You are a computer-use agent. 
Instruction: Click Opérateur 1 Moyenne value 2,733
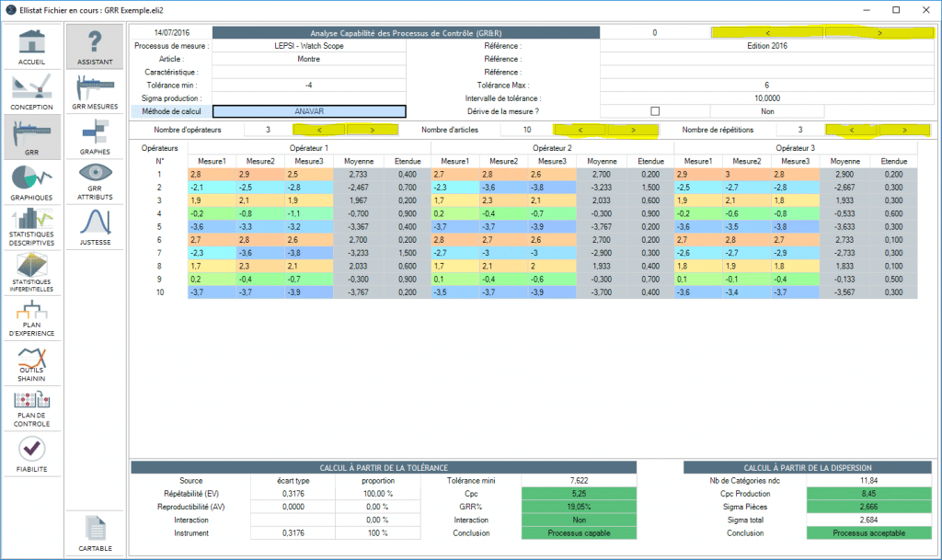coord(358,174)
